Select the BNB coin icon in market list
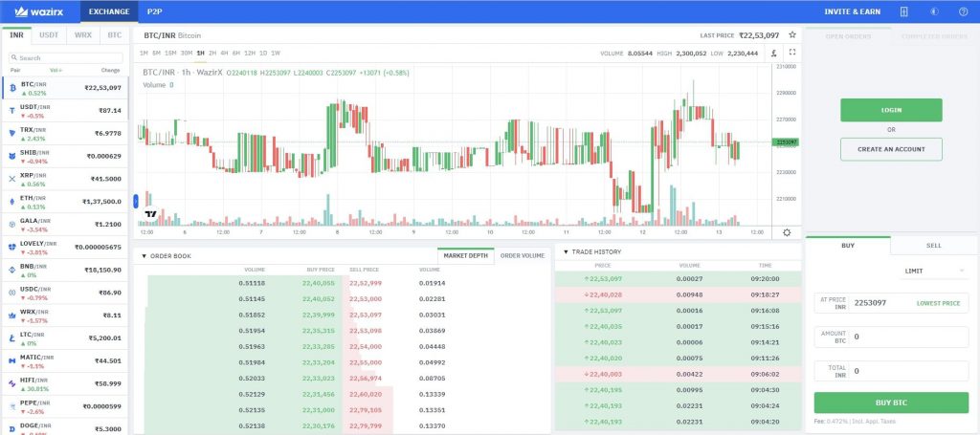Viewport: 980px width, 435px height. coord(11,270)
